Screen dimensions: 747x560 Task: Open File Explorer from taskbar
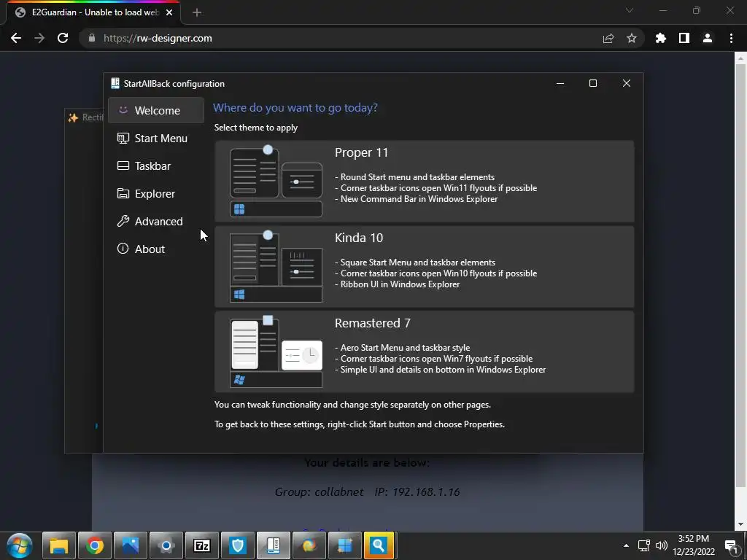pos(59,545)
